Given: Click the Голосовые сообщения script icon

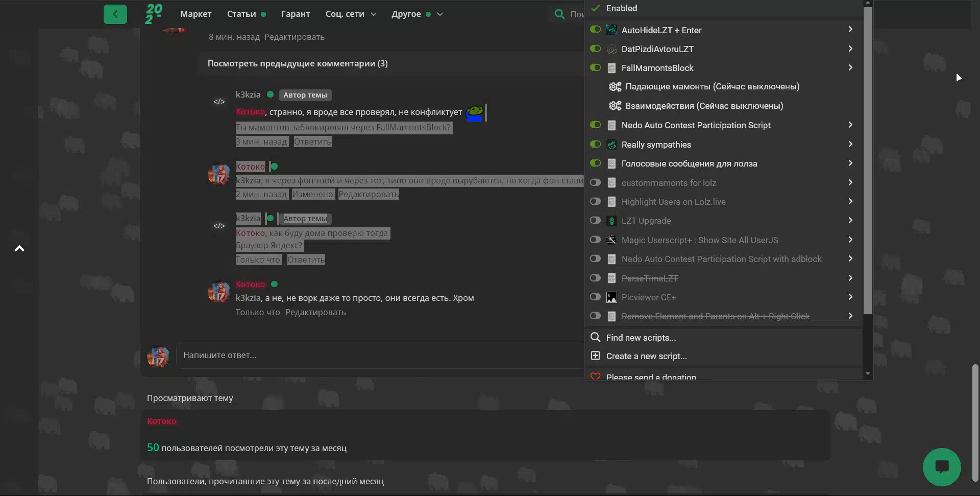Looking at the screenshot, I should [611, 163].
